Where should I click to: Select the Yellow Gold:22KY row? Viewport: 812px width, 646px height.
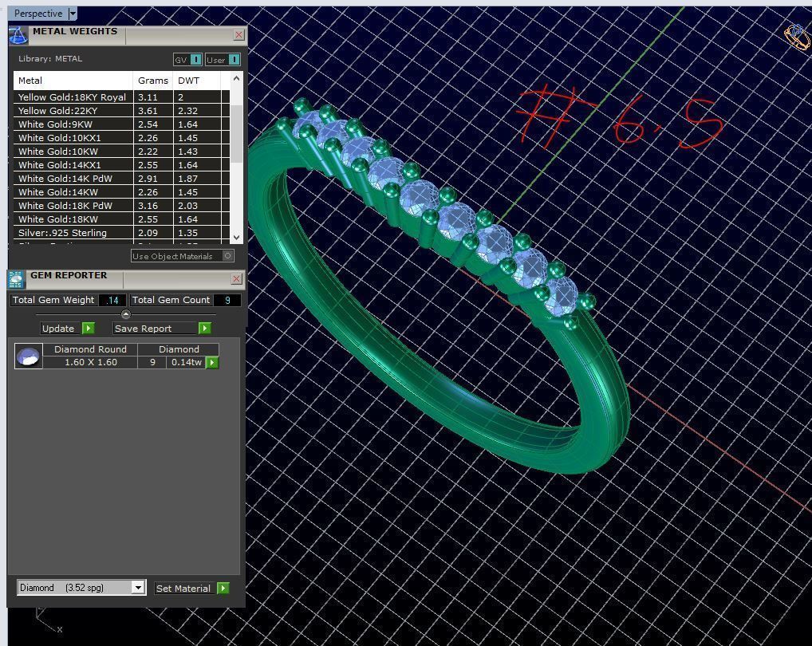click(122, 110)
